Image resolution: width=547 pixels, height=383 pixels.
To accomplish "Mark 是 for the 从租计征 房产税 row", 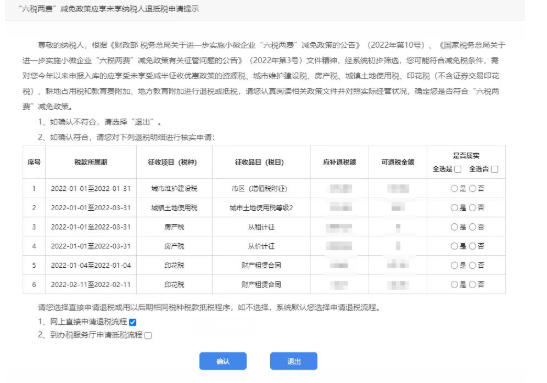I will [x=454, y=227].
